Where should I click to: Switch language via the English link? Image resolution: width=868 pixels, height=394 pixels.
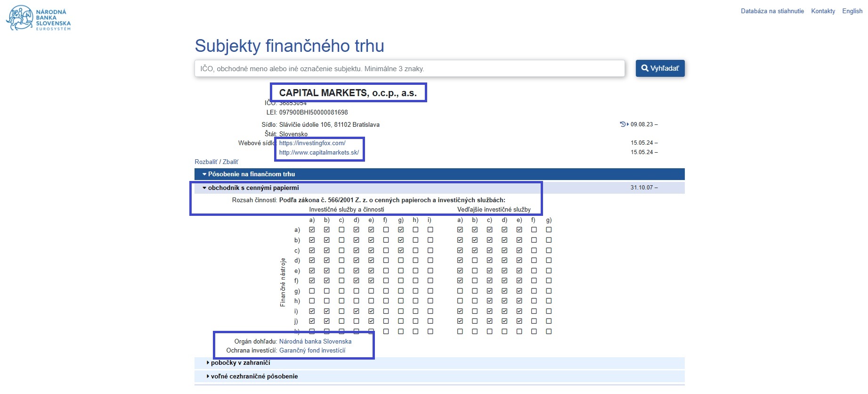(x=852, y=11)
